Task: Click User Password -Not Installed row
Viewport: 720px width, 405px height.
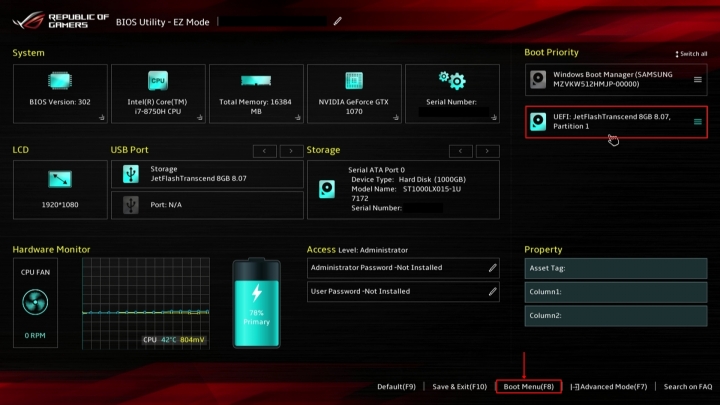Action: tap(403, 292)
